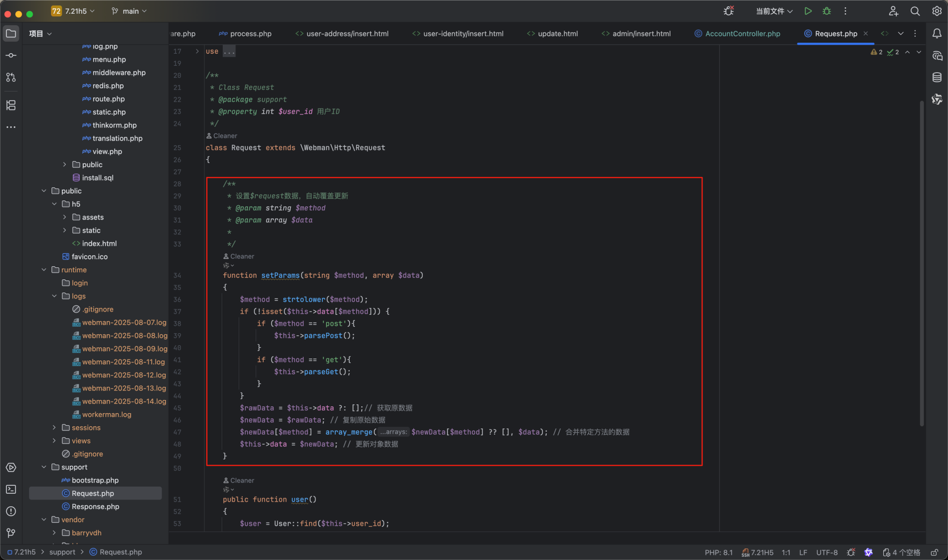Open the Structure tool window icon
Image resolution: width=948 pixels, height=560 pixels.
[11, 105]
